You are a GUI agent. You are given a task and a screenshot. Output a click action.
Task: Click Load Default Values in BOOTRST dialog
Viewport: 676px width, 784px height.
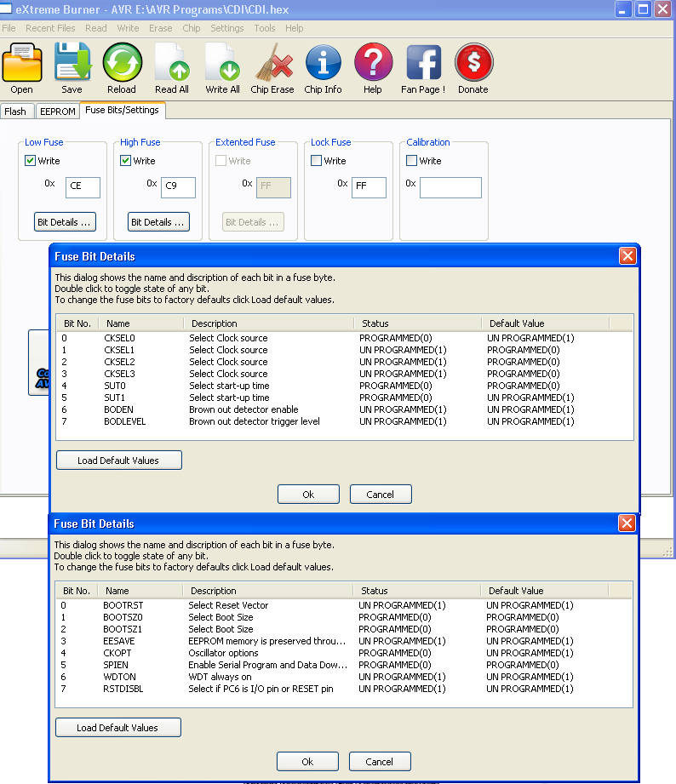[x=117, y=728]
